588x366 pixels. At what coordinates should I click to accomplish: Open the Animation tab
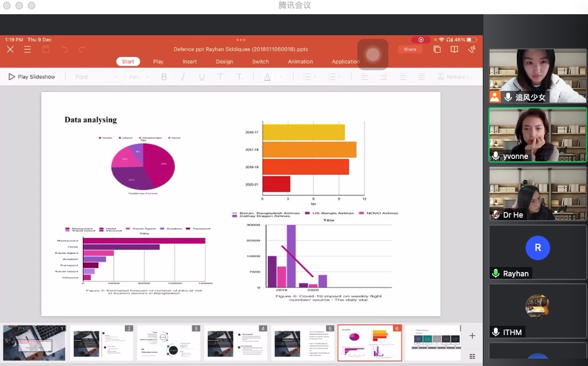tap(300, 62)
